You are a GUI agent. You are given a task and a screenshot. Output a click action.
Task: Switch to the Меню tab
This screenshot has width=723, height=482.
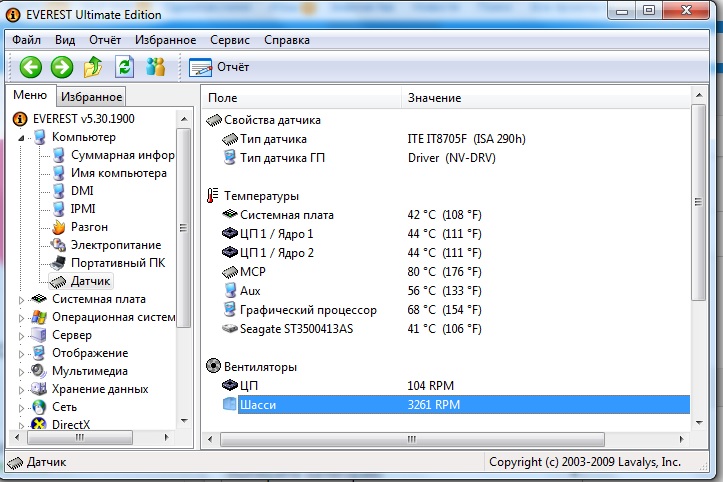pos(30,95)
